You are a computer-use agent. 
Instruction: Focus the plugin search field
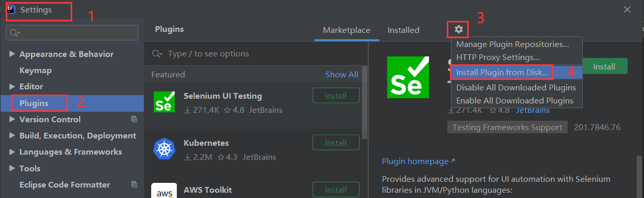point(256,54)
